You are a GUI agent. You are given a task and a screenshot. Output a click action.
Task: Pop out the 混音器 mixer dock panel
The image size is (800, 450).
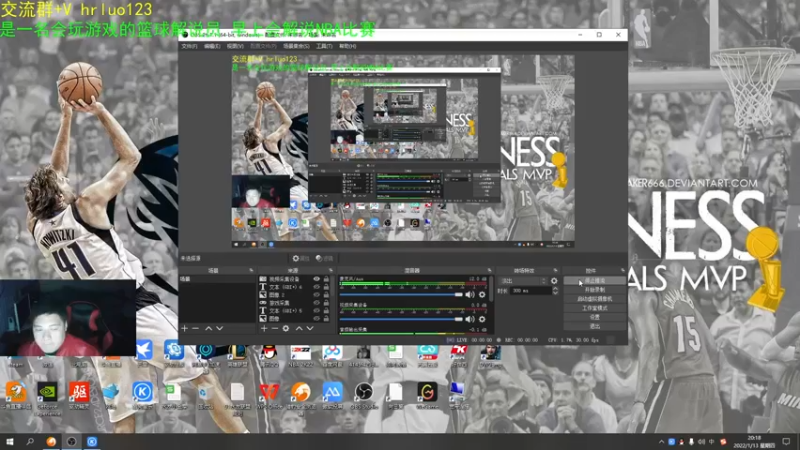point(489,270)
